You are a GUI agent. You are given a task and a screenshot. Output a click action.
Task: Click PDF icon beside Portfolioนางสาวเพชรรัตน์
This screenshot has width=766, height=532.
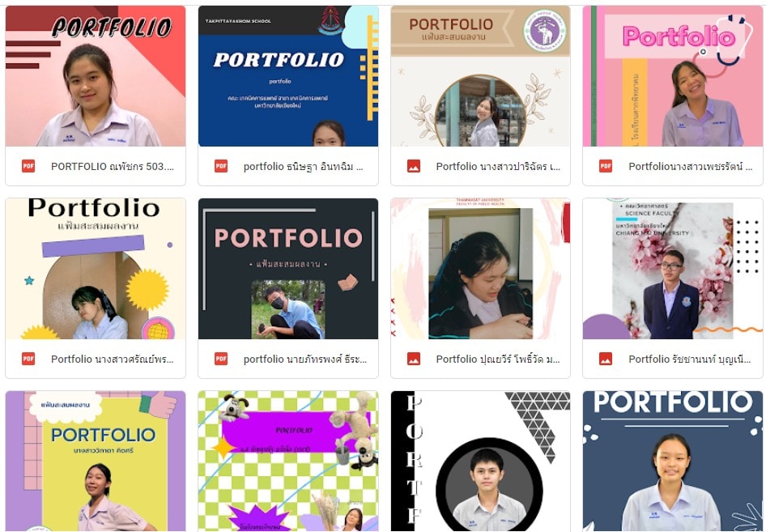[606, 166]
